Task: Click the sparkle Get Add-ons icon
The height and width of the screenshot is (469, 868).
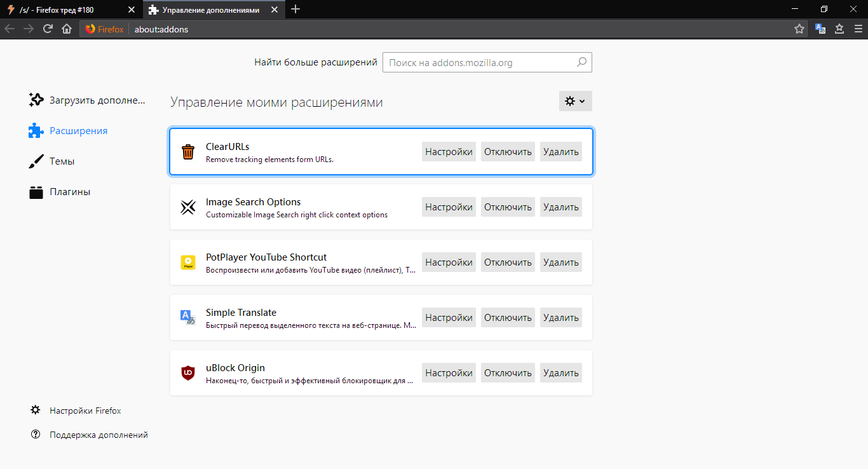Action: coord(36,100)
